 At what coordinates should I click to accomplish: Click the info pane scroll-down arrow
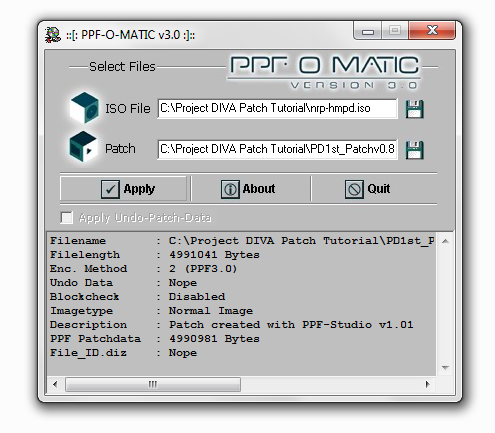coord(445,368)
